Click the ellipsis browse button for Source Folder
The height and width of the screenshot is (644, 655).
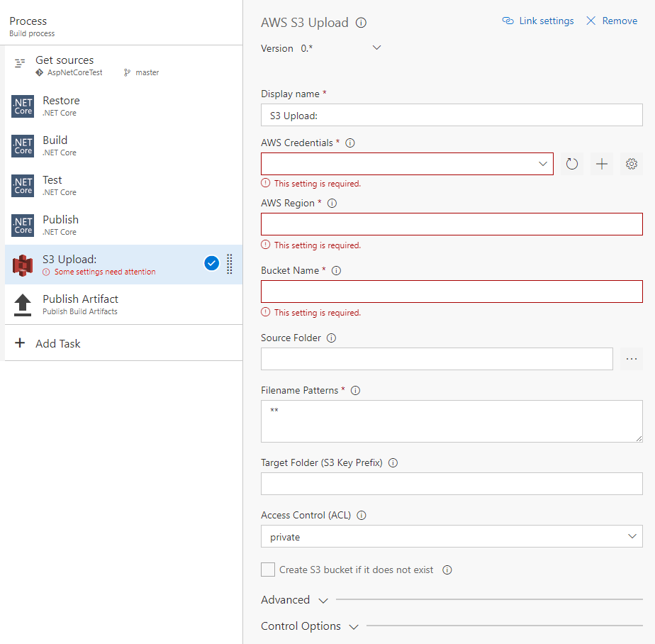(x=632, y=359)
